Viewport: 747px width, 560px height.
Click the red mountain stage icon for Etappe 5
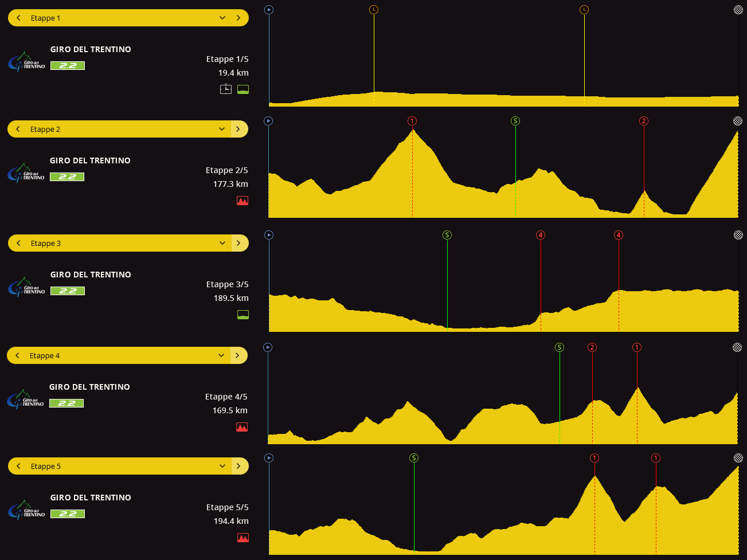tap(243, 538)
